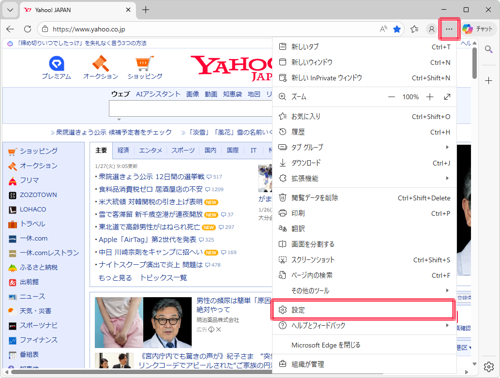
Task: Increase zoom with plus button
Action: (x=430, y=97)
